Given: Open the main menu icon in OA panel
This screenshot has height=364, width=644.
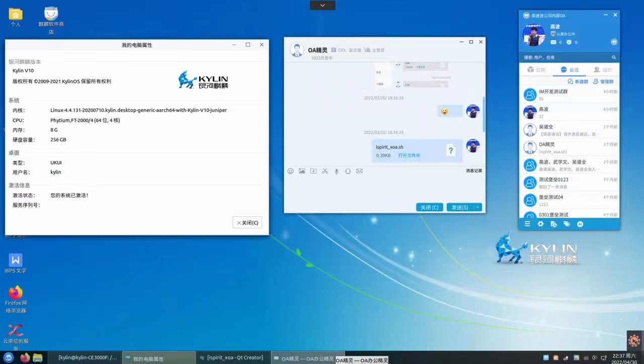Looking at the screenshot, I should [527, 224].
